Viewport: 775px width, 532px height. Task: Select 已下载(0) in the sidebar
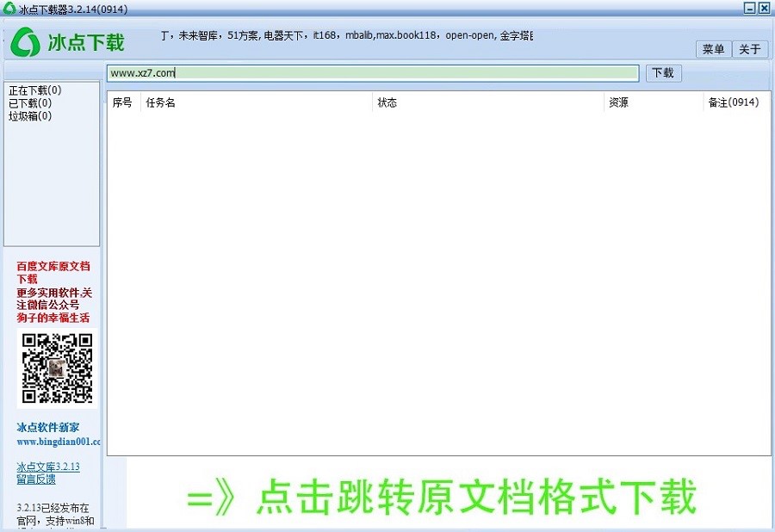[30, 103]
